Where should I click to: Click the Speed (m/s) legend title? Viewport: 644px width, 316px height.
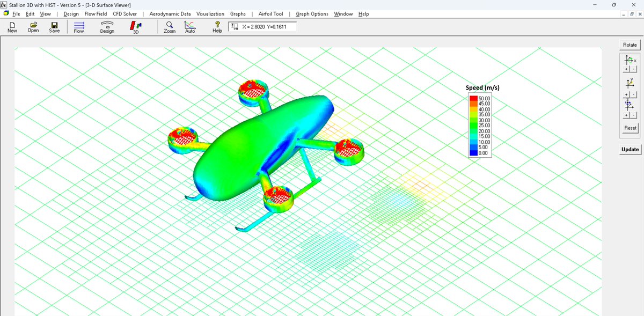pyautogui.click(x=483, y=87)
